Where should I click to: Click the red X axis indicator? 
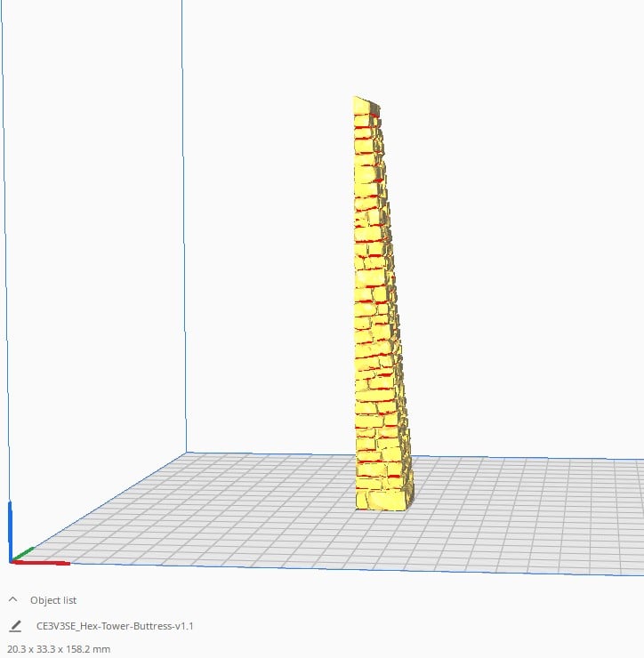click(x=42, y=562)
